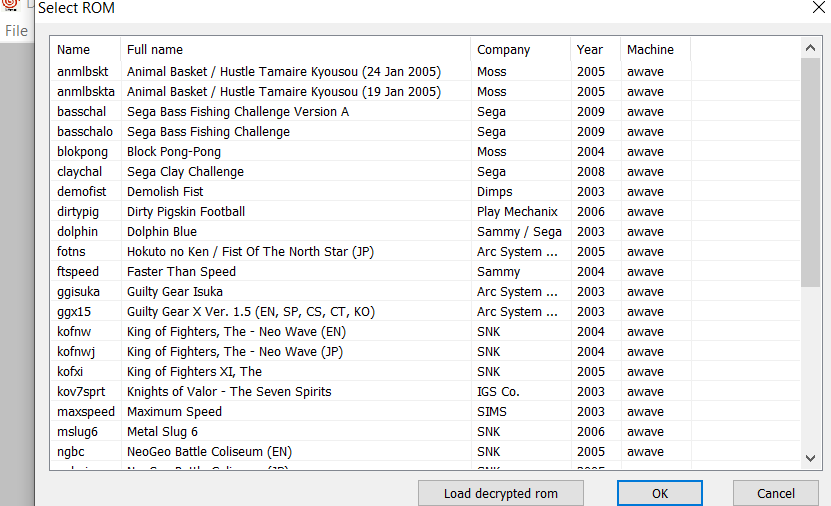Select the basschalo ROM entry
831x506 pixels.
point(425,131)
